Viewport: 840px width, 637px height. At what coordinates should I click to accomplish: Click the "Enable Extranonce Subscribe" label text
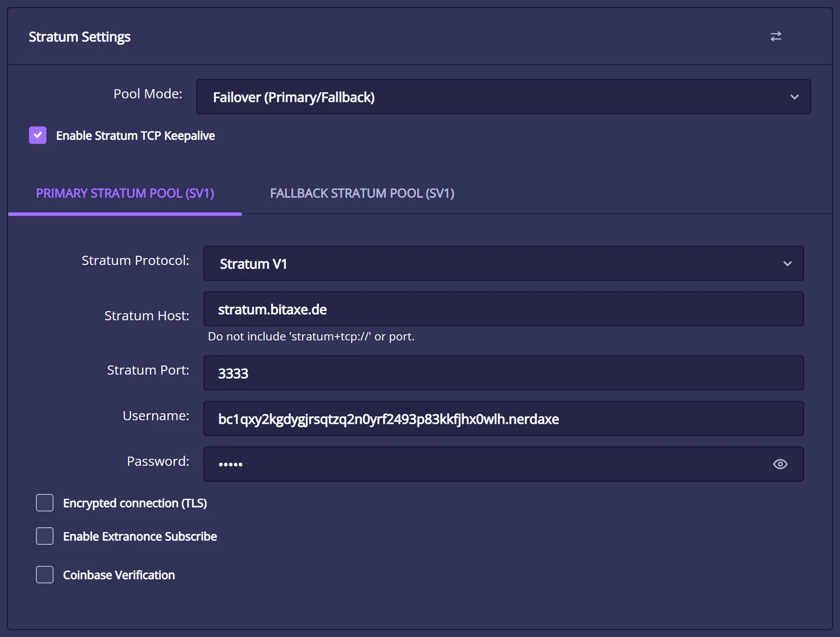tap(140, 536)
